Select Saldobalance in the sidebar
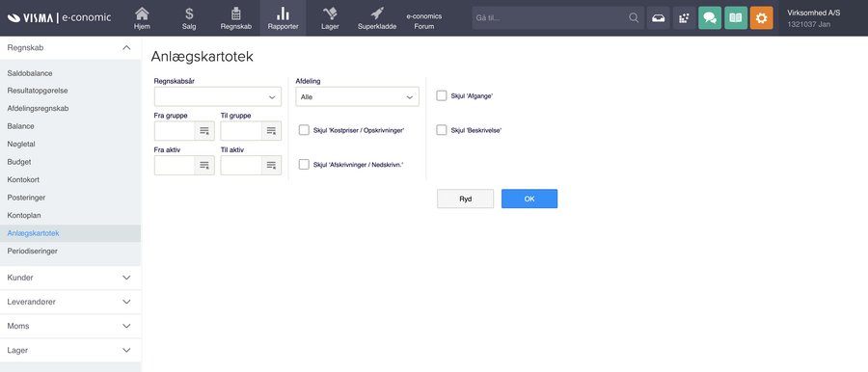The height and width of the screenshot is (372, 868). (x=30, y=73)
